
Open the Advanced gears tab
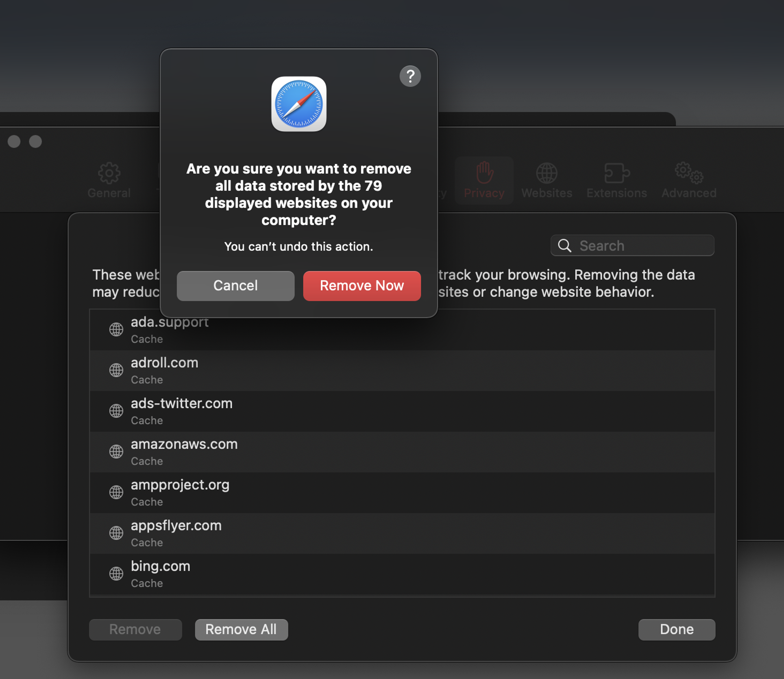[x=688, y=180]
